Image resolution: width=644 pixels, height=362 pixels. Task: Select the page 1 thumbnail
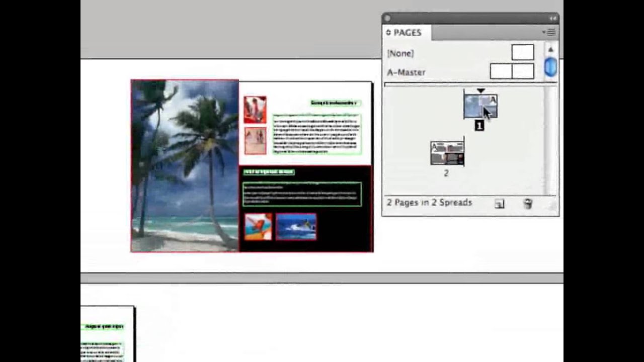coord(480,107)
